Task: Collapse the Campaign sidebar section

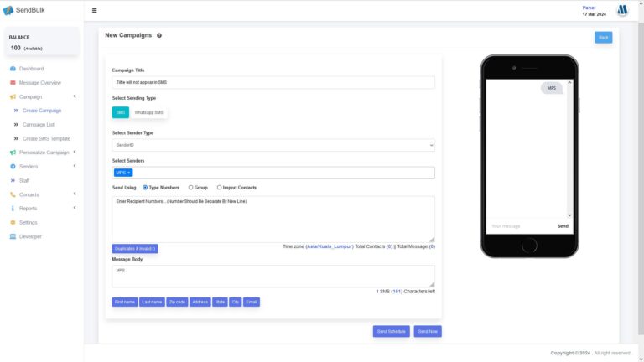Action: point(75,97)
